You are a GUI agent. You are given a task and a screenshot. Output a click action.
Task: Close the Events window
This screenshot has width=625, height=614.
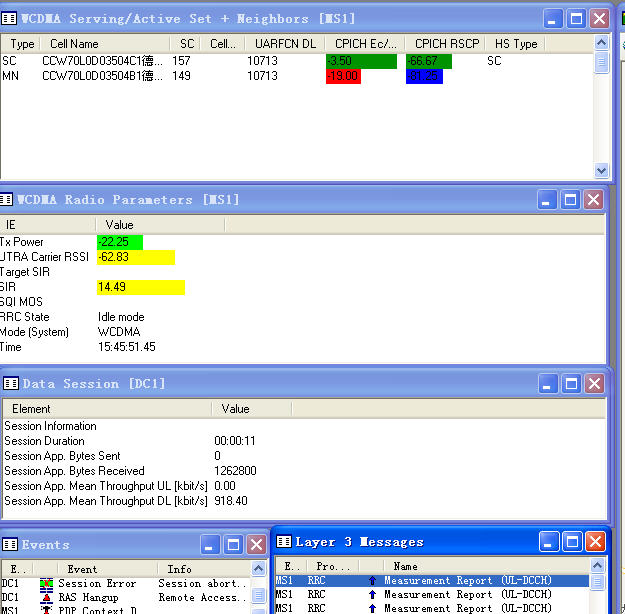pyautogui.click(x=256, y=545)
